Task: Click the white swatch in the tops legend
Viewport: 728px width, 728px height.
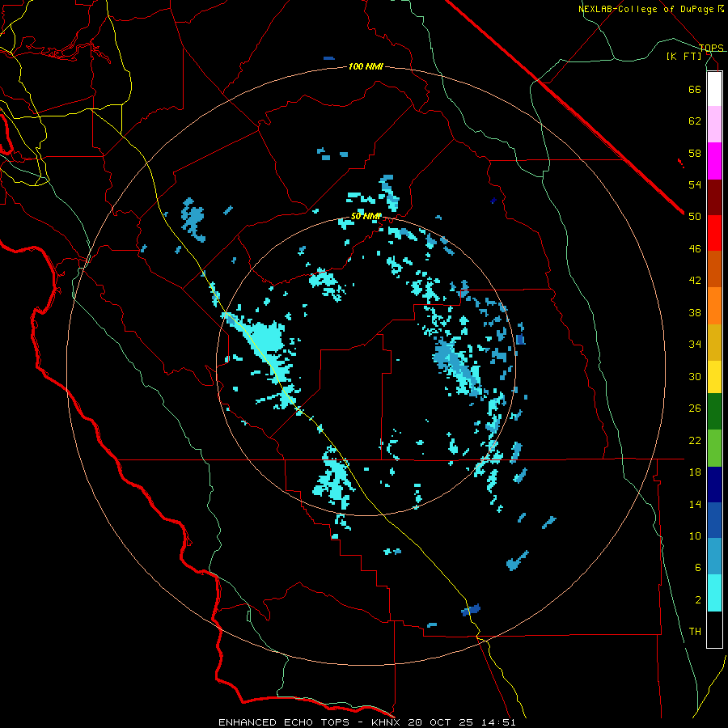Action: [714, 89]
